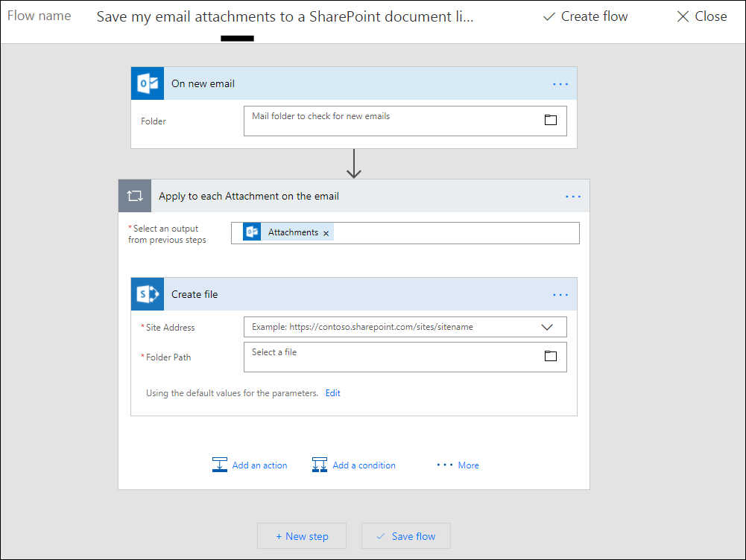The image size is (746, 560).
Task: Click the Select an output field
Action: (x=405, y=233)
